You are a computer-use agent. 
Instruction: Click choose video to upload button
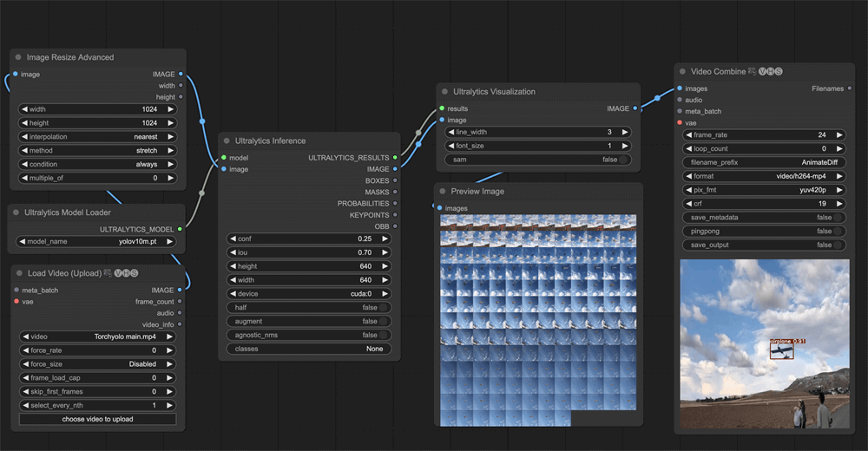pos(98,420)
